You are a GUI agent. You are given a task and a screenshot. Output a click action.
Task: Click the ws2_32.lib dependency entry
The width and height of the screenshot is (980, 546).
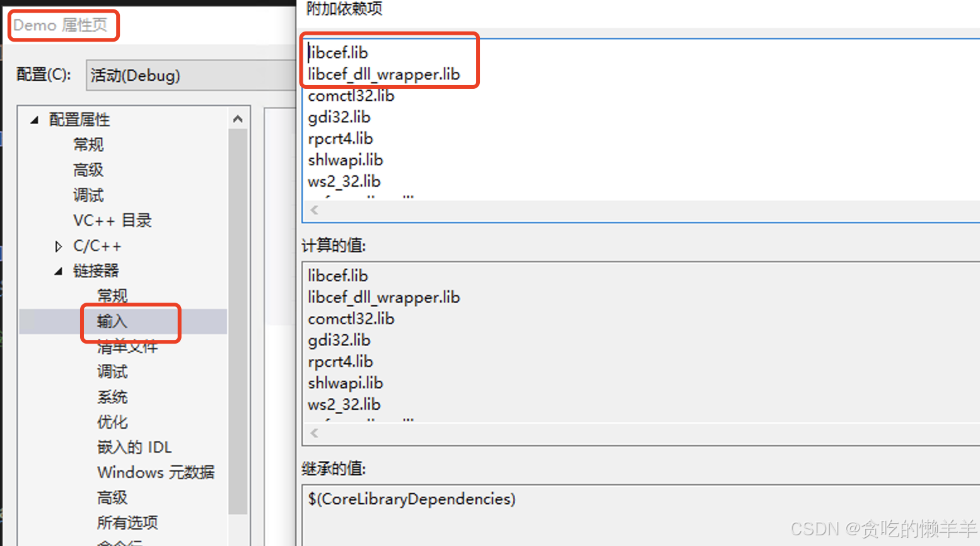(x=344, y=182)
